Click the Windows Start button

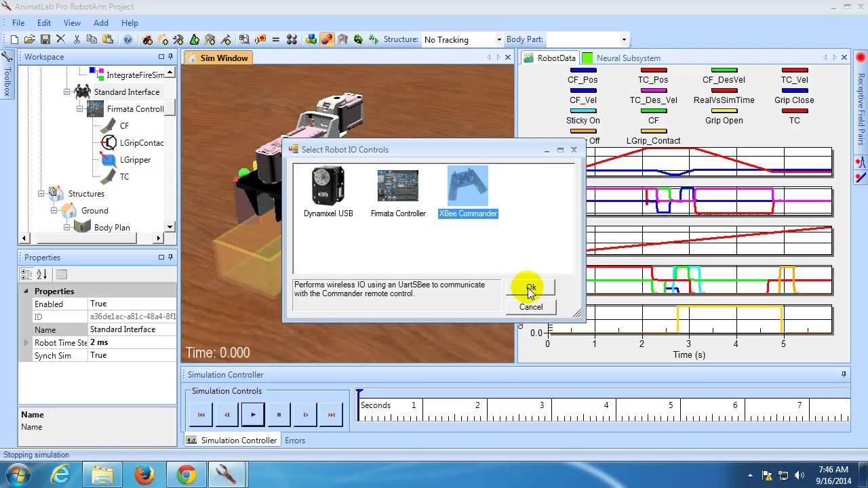click(x=18, y=474)
